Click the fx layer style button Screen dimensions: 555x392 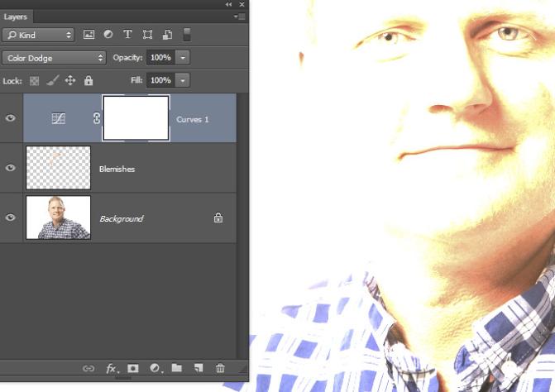(x=111, y=369)
